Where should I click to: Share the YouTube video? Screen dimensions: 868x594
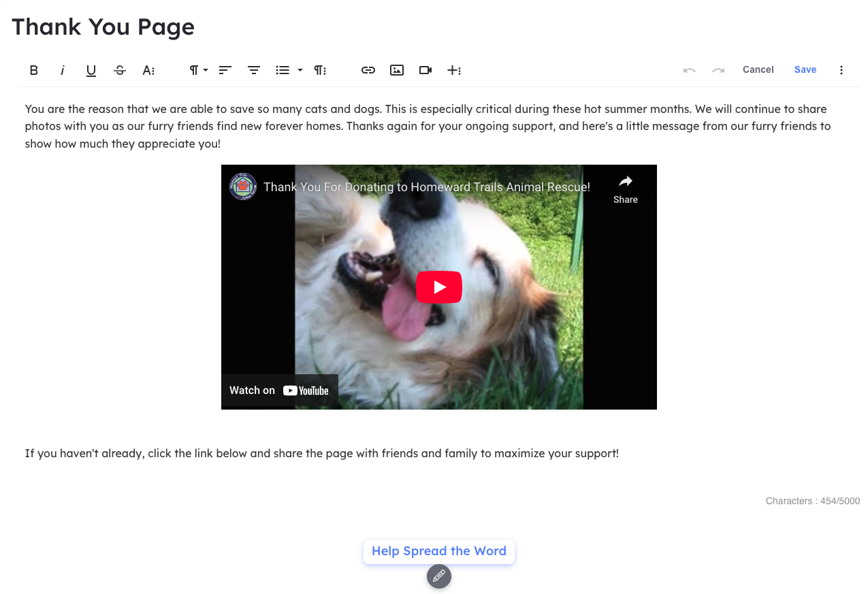point(625,189)
